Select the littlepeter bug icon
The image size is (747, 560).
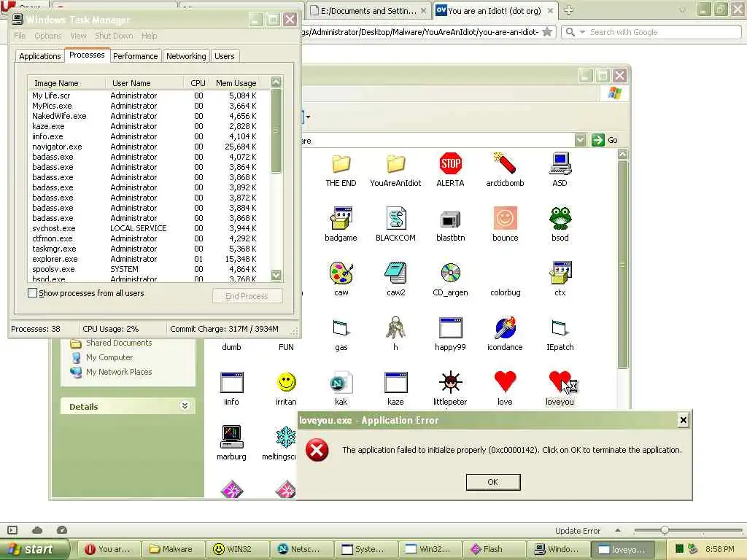coord(450,382)
